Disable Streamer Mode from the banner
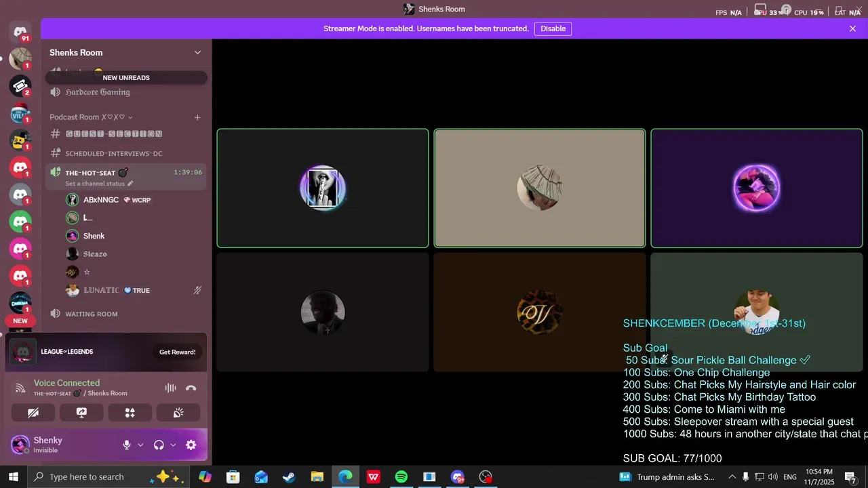868x488 pixels. point(553,28)
